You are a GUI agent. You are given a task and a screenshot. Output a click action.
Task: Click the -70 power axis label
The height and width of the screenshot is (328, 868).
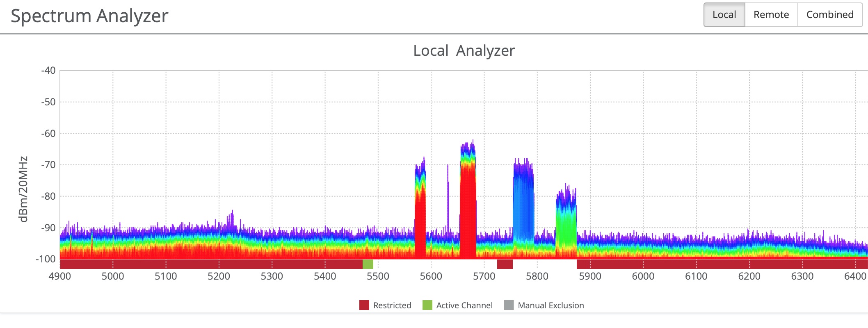pyautogui.click(x=48, y=165)
